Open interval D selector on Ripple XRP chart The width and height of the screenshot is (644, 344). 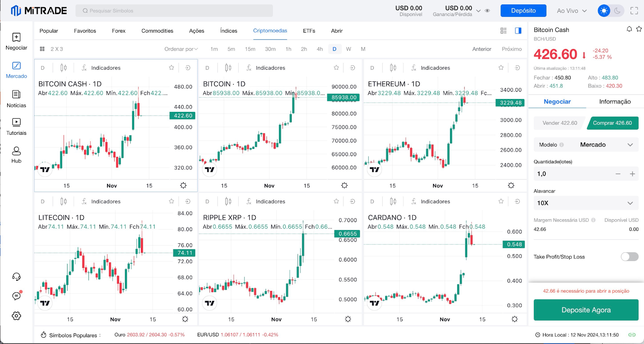pyautogui.click(x=207, y=202)
